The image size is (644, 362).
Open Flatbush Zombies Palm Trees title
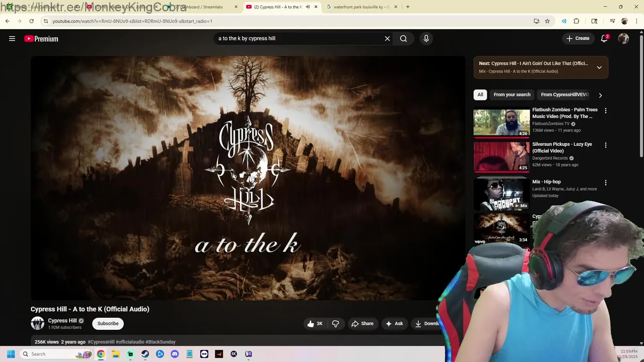tap(565, 113)
